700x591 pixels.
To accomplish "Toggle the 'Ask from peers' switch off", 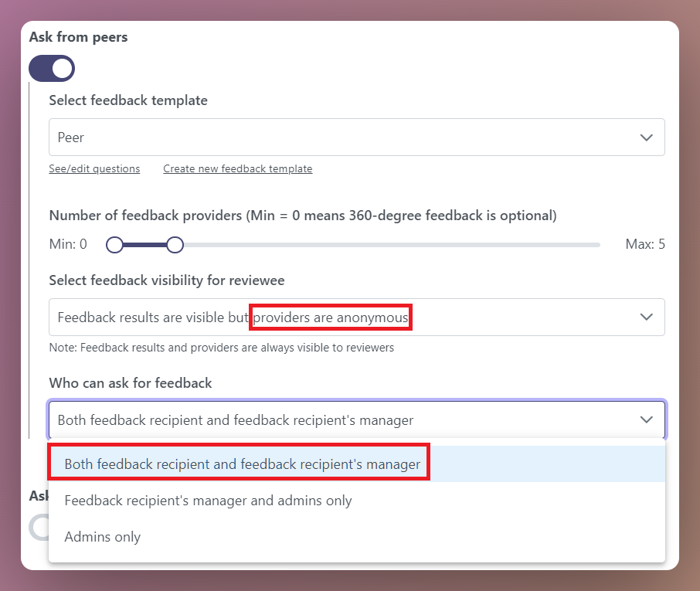I will (x=51, y=68).
